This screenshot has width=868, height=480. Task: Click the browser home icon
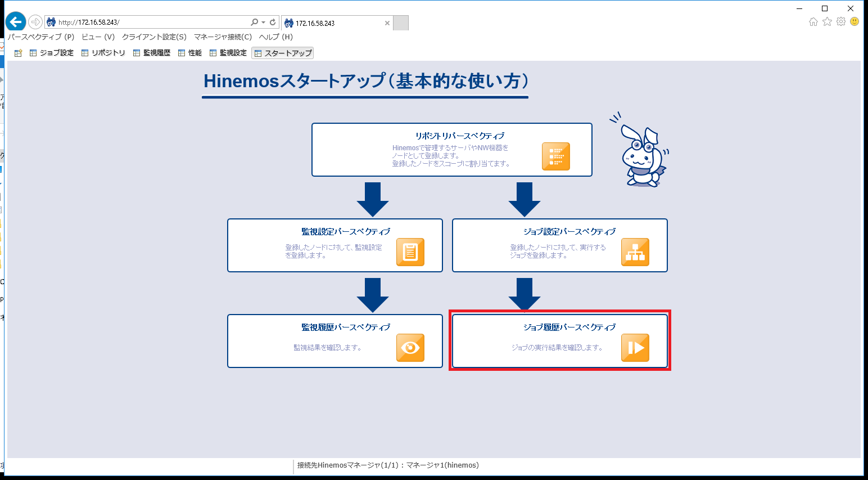point(813,21)
